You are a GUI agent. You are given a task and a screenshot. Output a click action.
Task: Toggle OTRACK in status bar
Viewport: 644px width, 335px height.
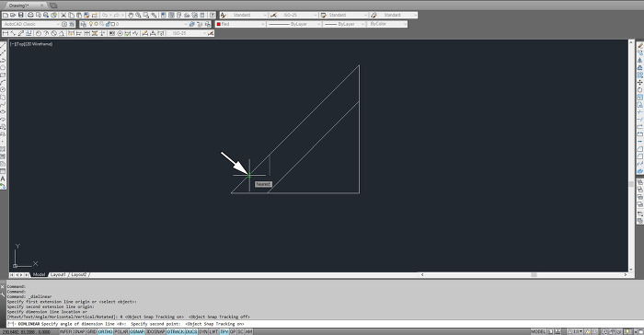(x=176, y=331)
